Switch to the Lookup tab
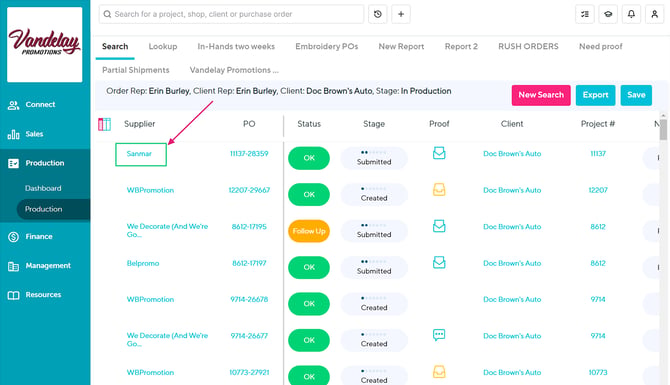Viewport: 670px width, 385px height. click(x=163, y=47)
